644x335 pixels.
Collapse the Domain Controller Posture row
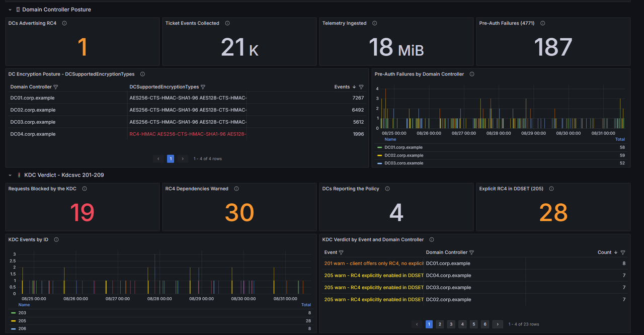point(10,10)
